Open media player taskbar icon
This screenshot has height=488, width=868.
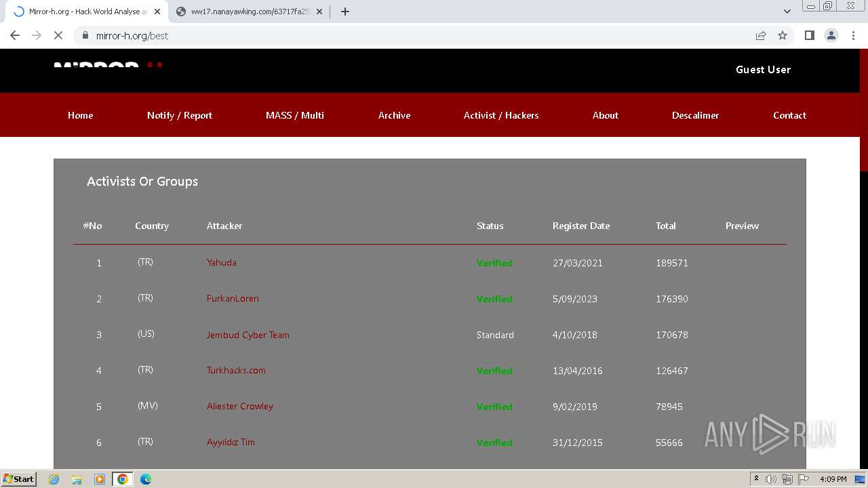(x=100, y=479)
